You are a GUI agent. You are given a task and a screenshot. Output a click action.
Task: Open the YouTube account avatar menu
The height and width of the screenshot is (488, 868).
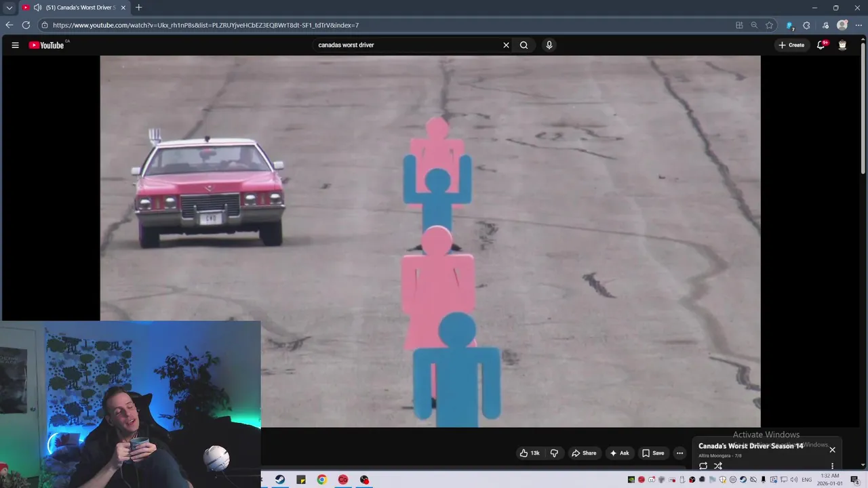[x=842, y=45]
